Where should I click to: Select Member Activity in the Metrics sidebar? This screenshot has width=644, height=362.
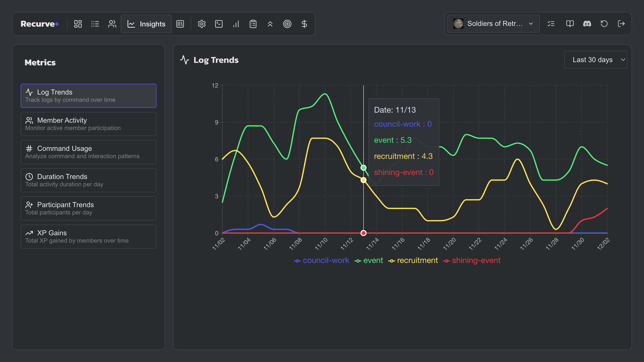click(88, 124)
